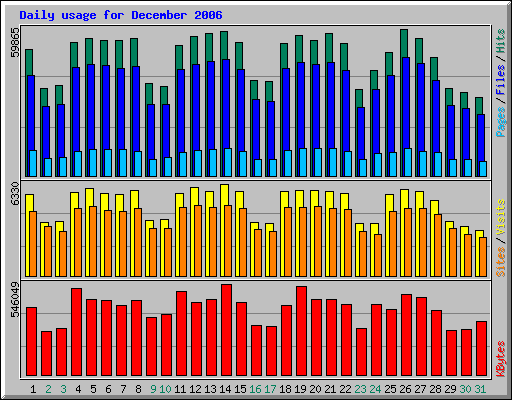Click the blue 'Files' legend label

[x=501, y=80]
